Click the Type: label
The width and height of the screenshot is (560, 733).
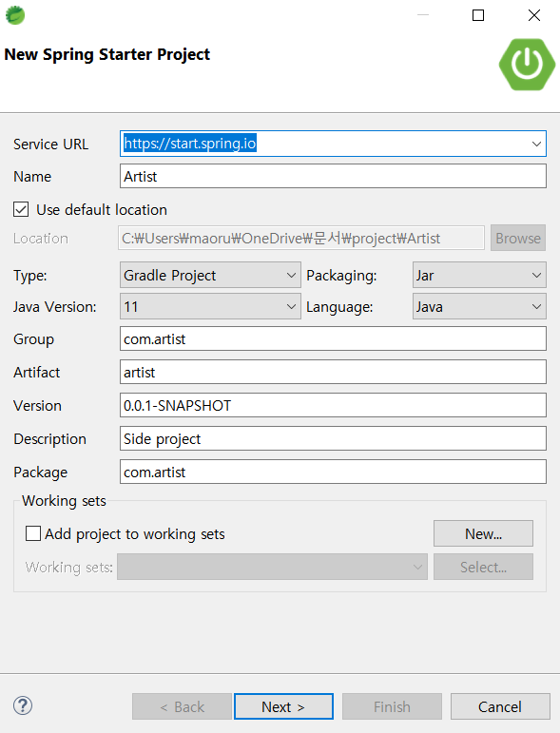point(29,276)
